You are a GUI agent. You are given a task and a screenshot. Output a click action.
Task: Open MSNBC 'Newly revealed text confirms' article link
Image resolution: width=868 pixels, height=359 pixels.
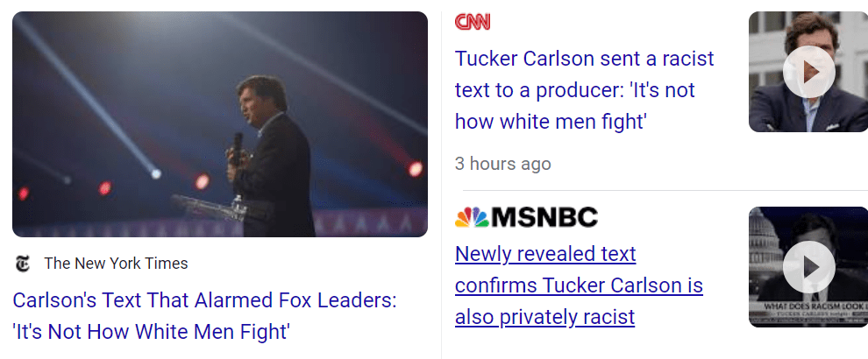click(x=544, y=254)
